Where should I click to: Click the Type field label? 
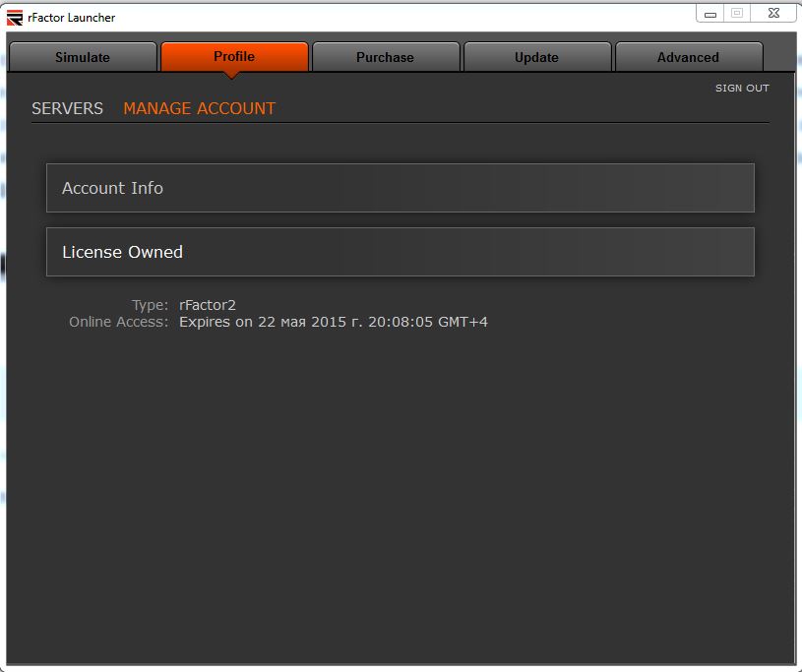pyautogui.click(x=150, y=305)
